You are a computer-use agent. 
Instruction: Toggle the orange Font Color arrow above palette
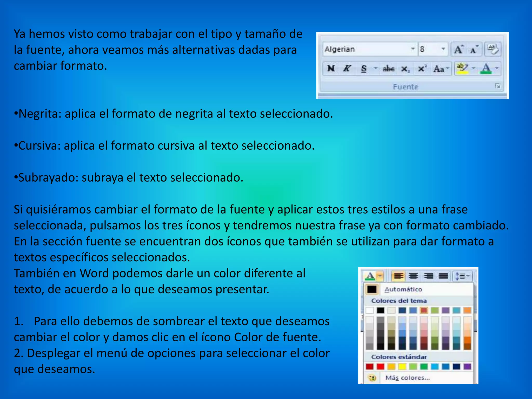pos(380,276)
